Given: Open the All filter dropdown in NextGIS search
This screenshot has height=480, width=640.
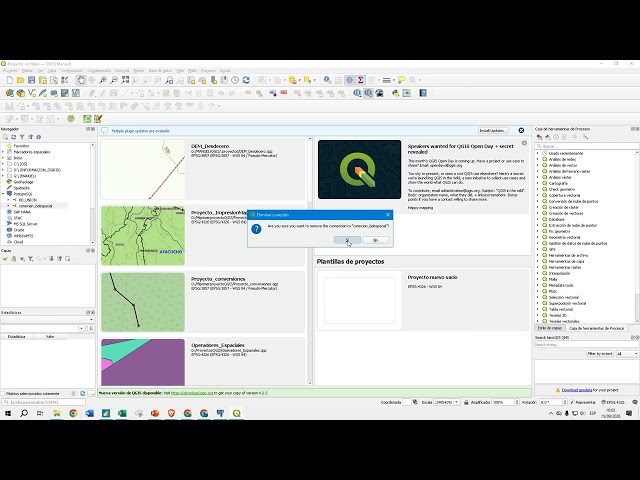Looking at the screenshot, I should 627,354.
